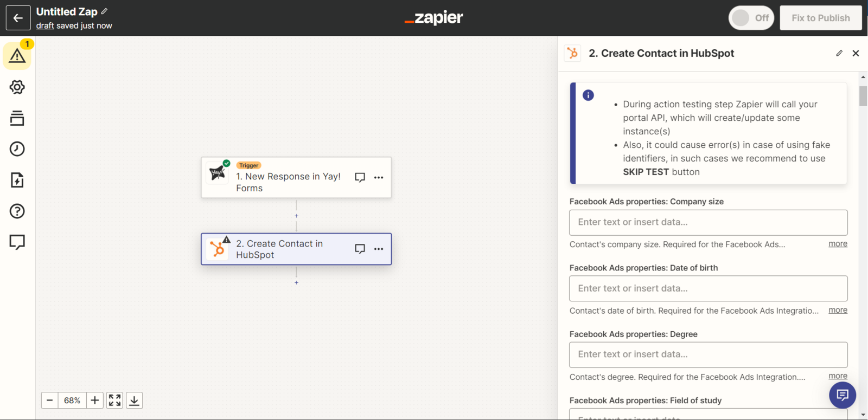The image size is (868, 420).
Task: Rename the Zap using the title pencil icon
Action: pos(104,11)
